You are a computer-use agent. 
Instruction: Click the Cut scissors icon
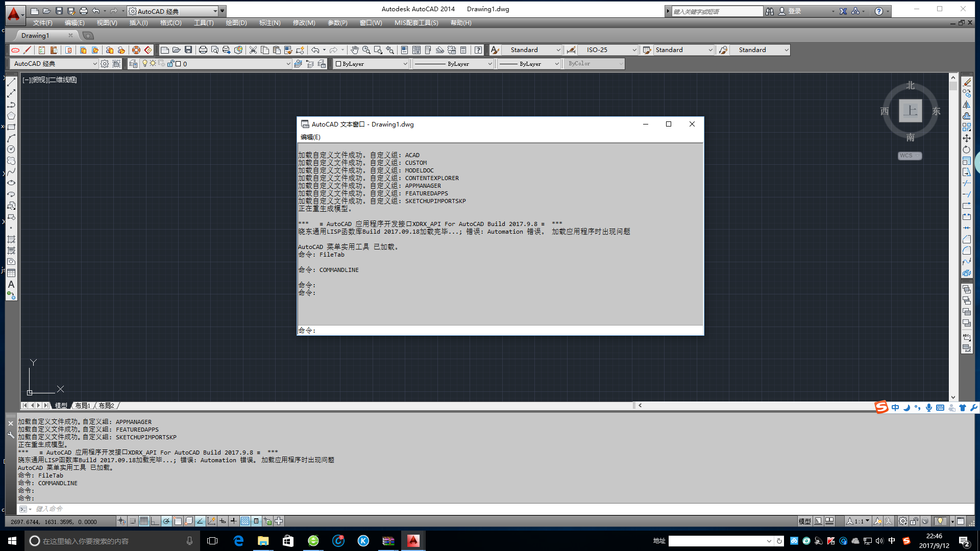[x=253, y=50]
